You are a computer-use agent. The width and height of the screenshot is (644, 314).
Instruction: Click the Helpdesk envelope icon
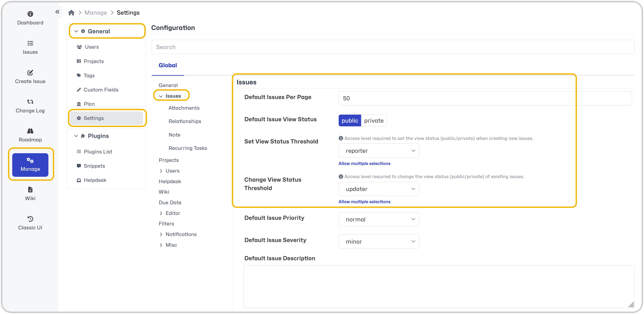[79, 180]
